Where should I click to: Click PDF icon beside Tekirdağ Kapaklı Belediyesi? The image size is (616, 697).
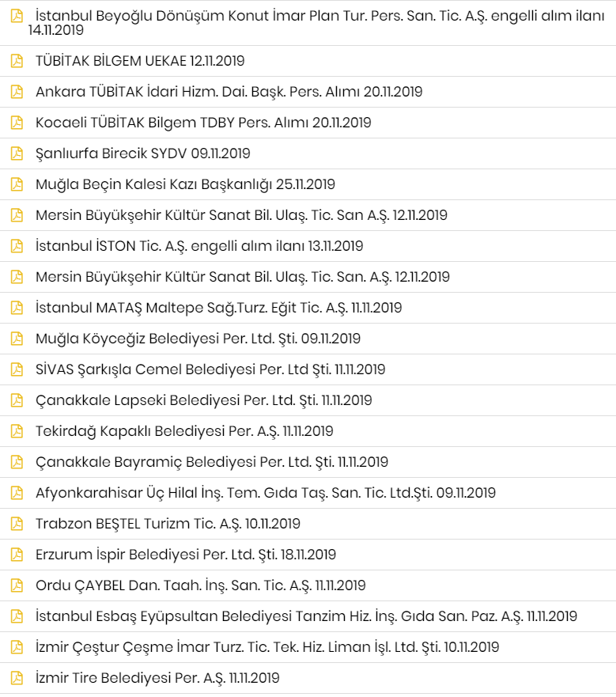(x=17, y=430)
